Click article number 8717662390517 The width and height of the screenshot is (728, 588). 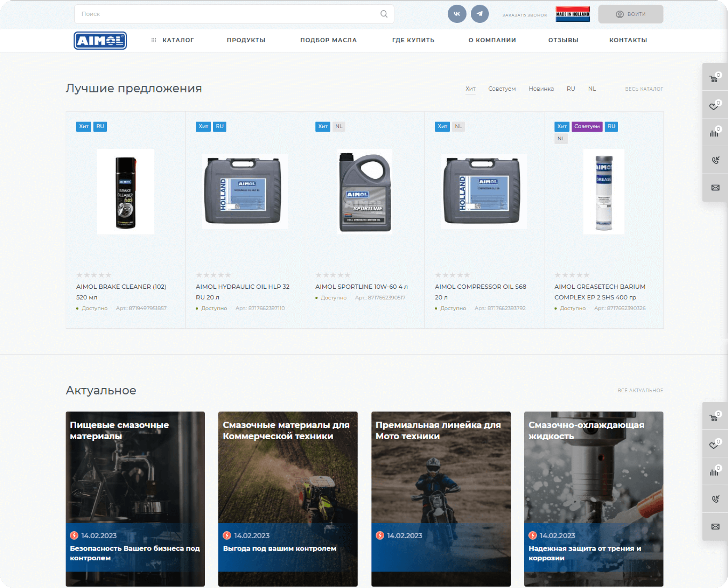coord(386,297)
